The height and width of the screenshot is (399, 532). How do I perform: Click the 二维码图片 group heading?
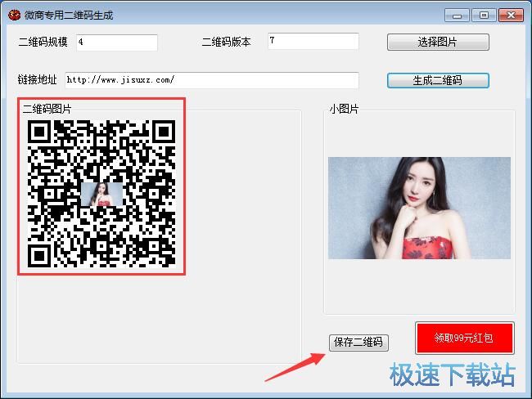tap(47, 108)
